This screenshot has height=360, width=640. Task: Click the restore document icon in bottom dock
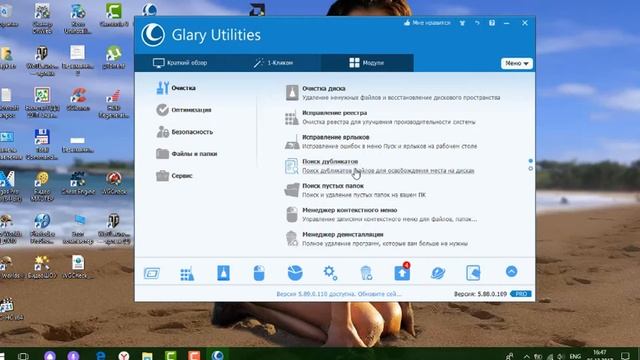(x=473, y=273)
